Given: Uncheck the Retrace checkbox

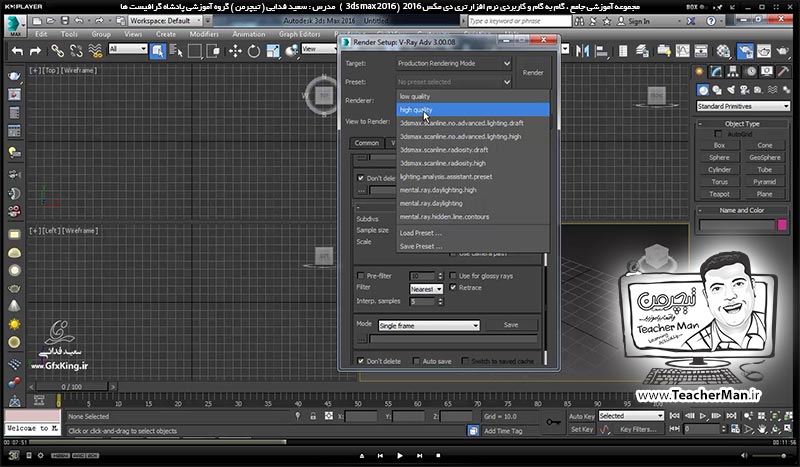Looking at the screenshot, I should [453, 287].
